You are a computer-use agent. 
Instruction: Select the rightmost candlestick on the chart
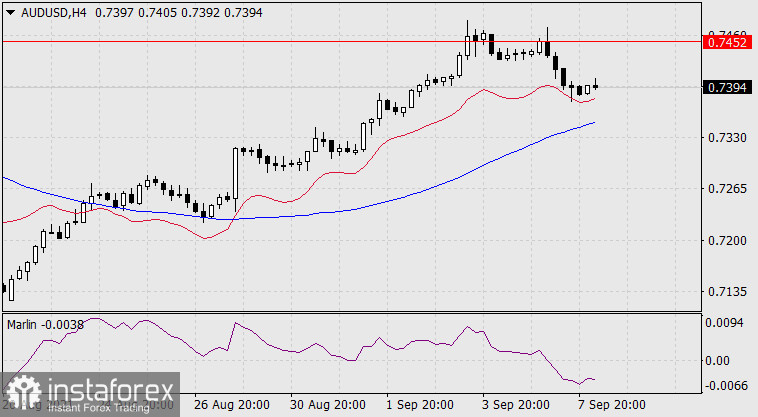tap(596, 86)
